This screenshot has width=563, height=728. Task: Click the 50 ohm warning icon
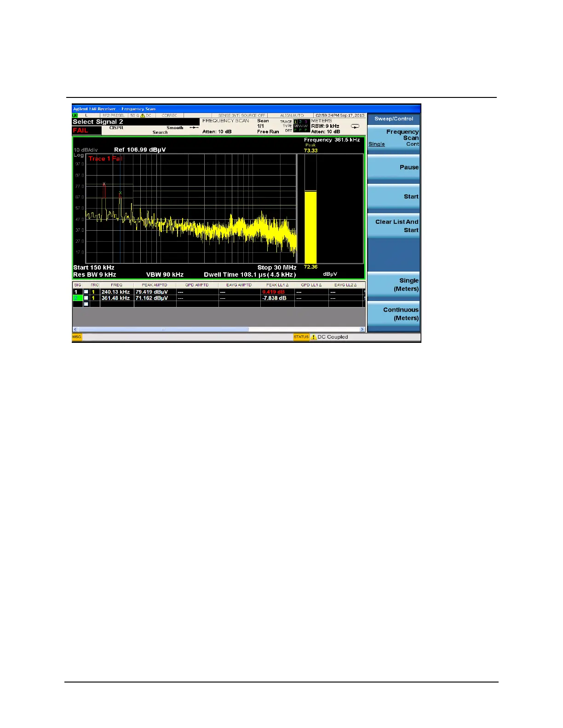143,115
